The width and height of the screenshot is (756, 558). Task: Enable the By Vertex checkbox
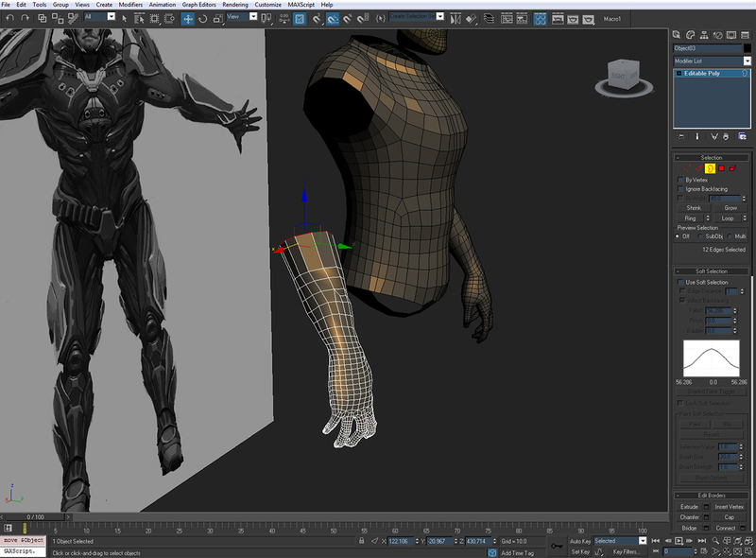(x=680, y=180)
